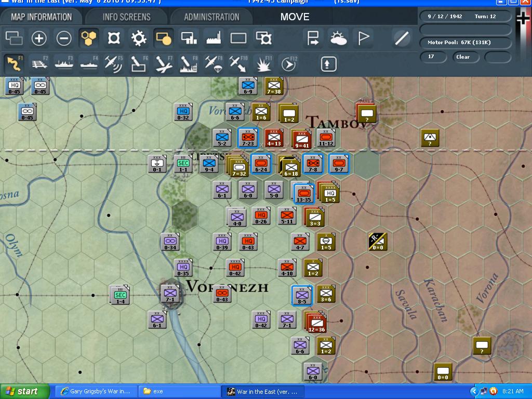
Task: Click the 17 counter field beside Clear
Action: pos(433,57)
